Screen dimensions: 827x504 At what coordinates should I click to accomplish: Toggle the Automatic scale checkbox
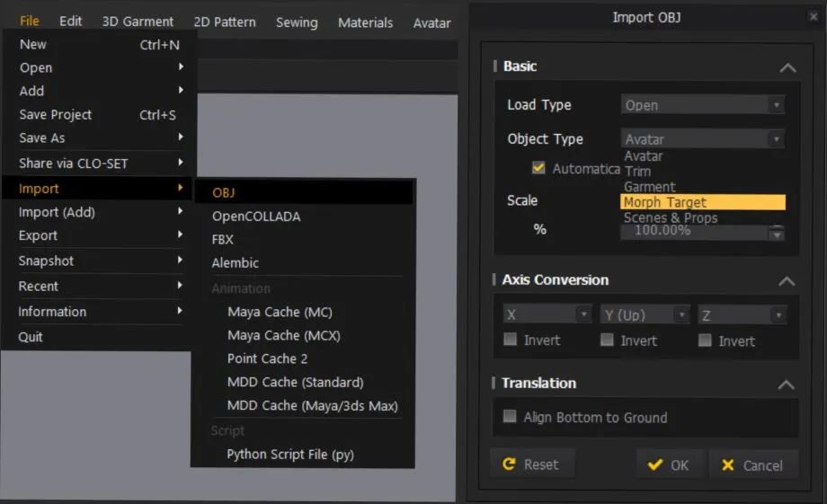click(538, 168)
